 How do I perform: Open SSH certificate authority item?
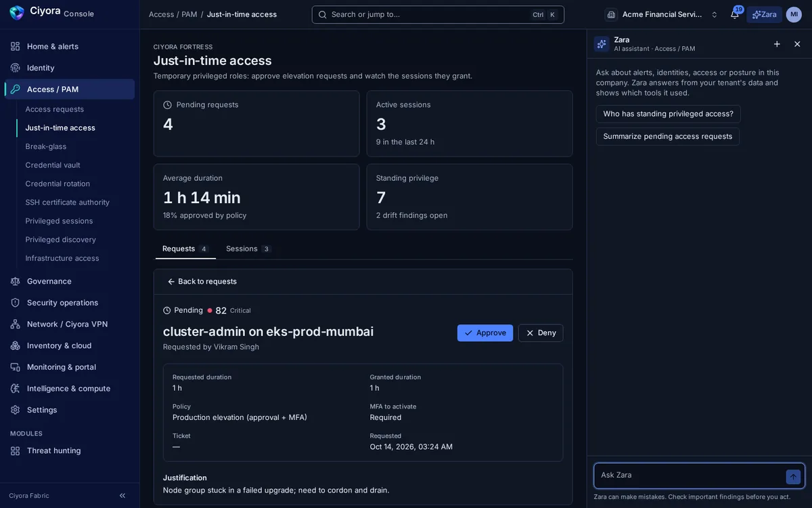[x=76, y=203]
